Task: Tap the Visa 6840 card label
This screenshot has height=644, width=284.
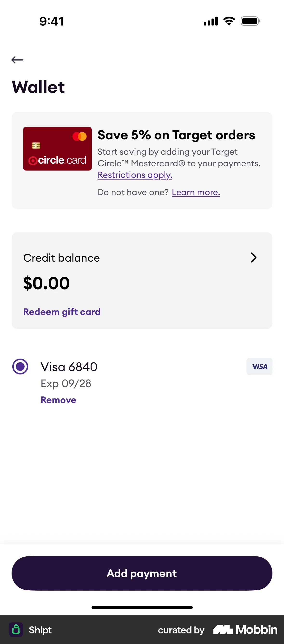Action: (x=69, y=367)
